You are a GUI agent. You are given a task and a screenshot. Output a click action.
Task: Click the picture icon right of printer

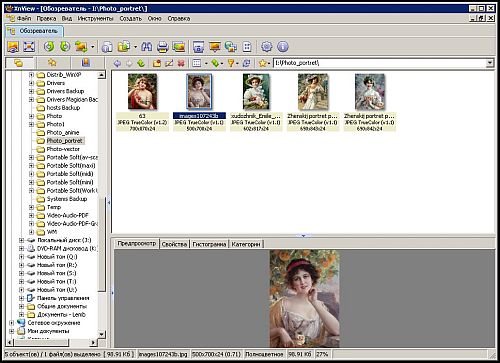click(179, 47)
